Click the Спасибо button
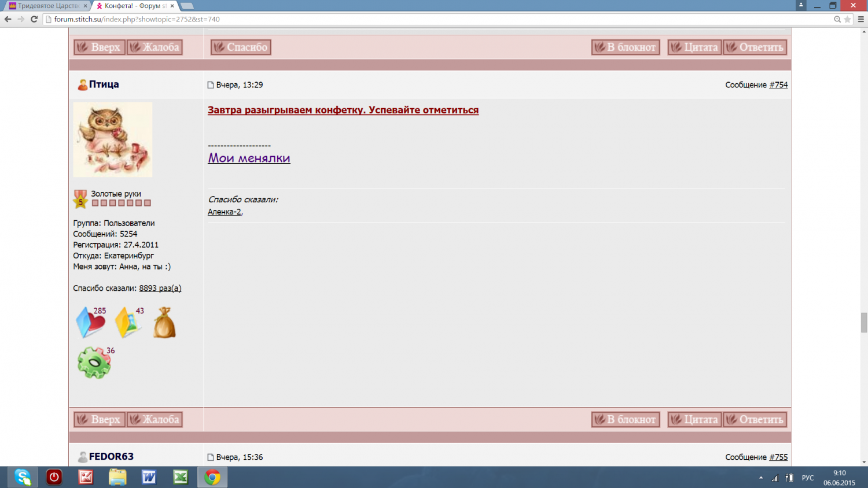 click(x=241, y=47)
